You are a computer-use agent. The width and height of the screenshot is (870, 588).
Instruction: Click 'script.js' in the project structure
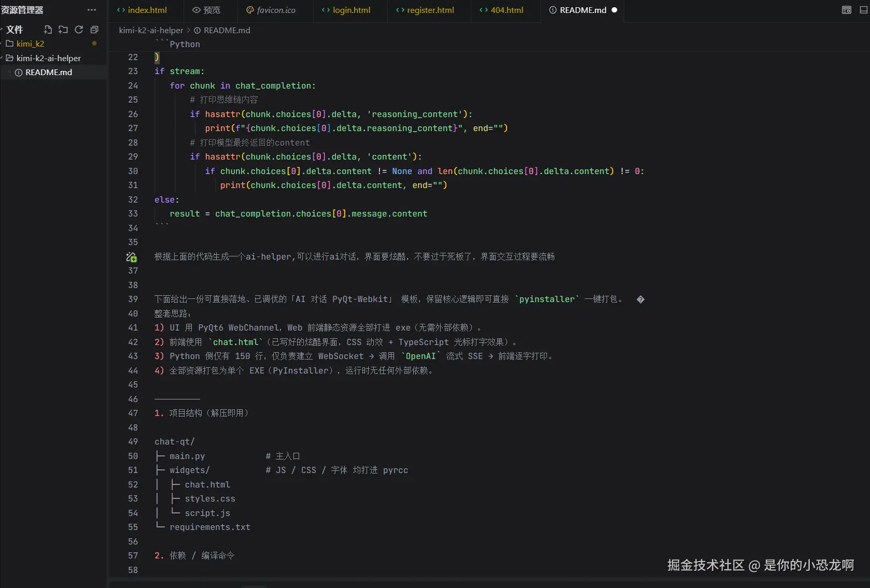point(207,513)
